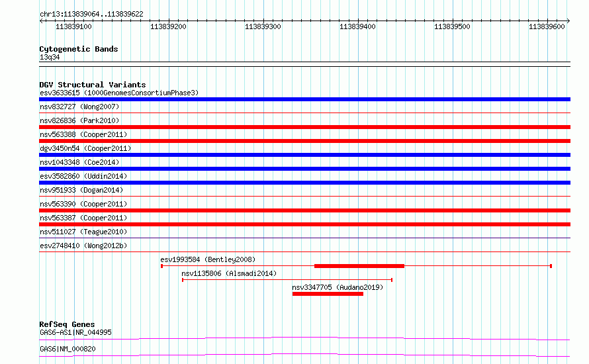Click the nsv511027 (Teague2010) label

click(83, 232)
